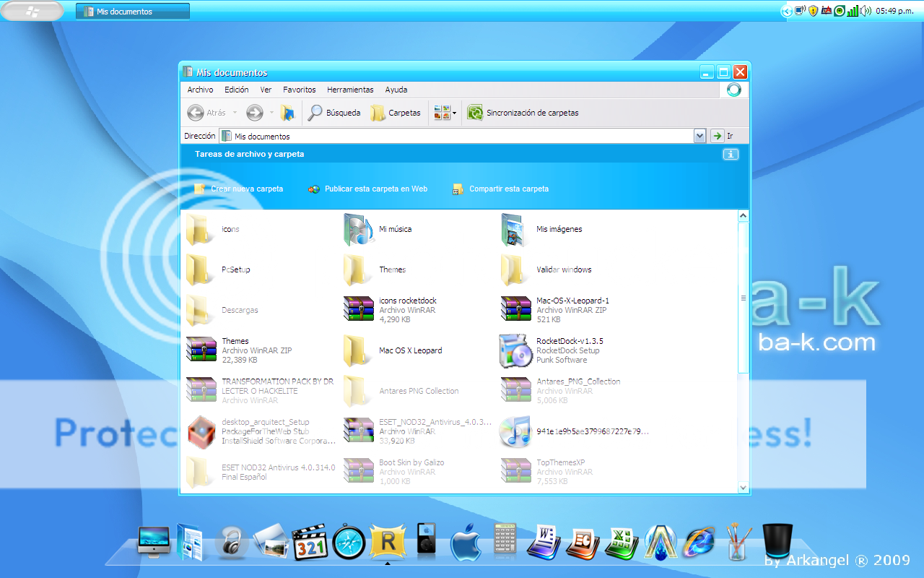This screenshot has height=578, width=924.
Task: Open the Vistas dropdown arrow
Action: tap(454, 113)
